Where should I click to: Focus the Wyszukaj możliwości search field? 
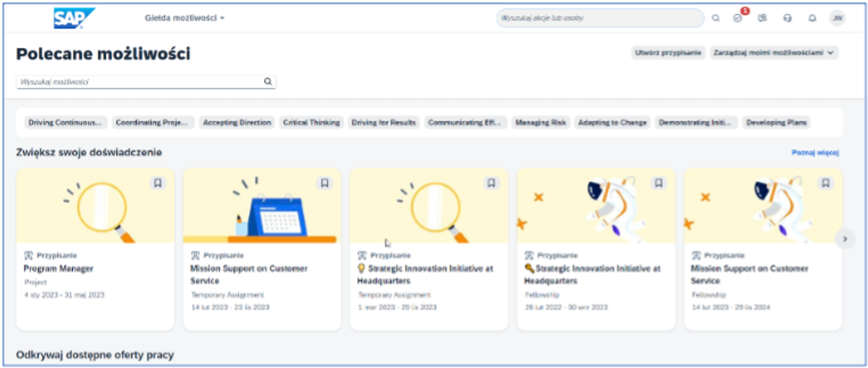[146, 81]
